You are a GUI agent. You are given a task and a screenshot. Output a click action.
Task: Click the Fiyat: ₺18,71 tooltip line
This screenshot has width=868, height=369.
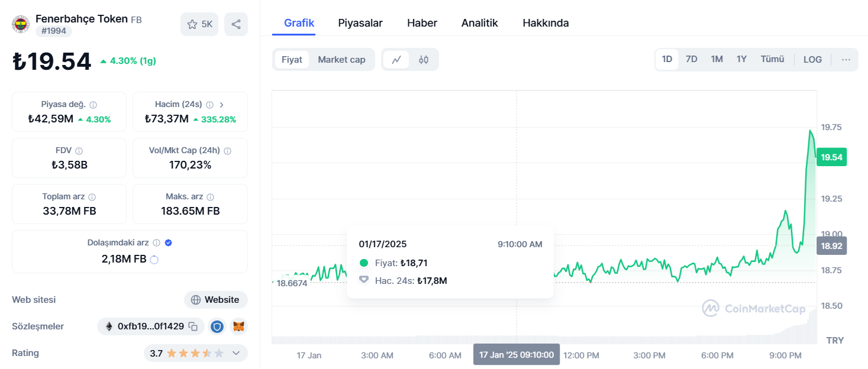pos(401,263)
